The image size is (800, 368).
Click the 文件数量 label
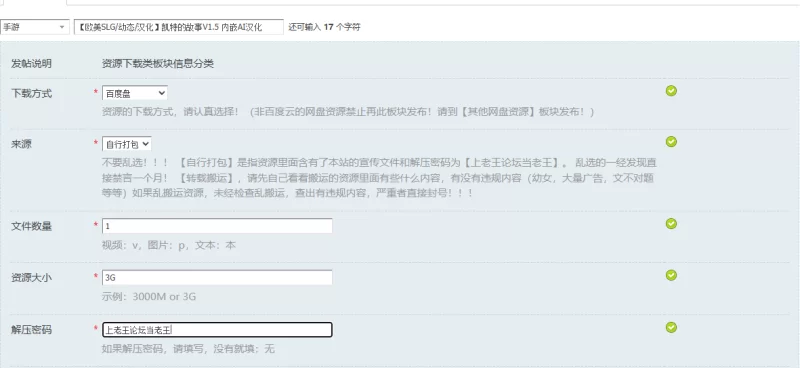coord(31,227)
